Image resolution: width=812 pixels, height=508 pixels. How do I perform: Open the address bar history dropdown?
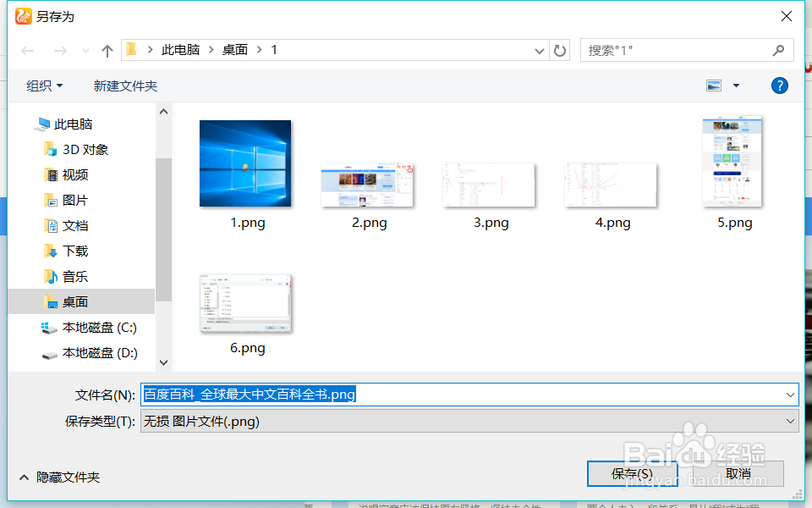(x=539, y=51)
